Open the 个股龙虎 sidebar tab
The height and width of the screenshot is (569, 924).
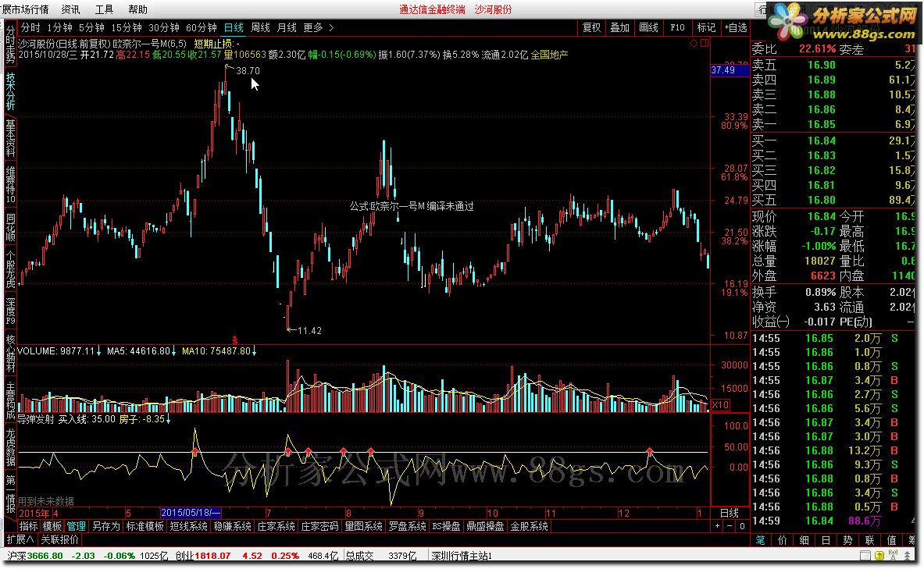tap(10, 269)
